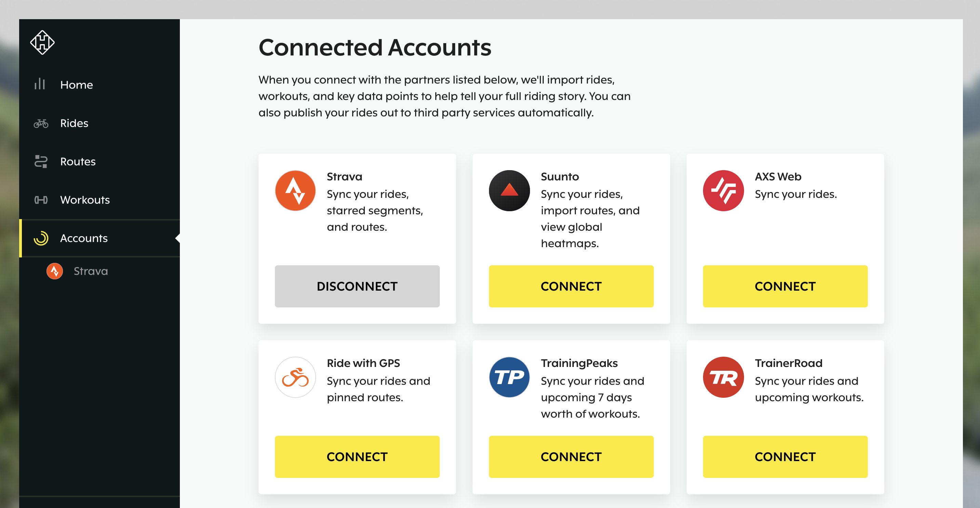
Task: Click the Workouts dumbbell icon
Action: (41, 200)
